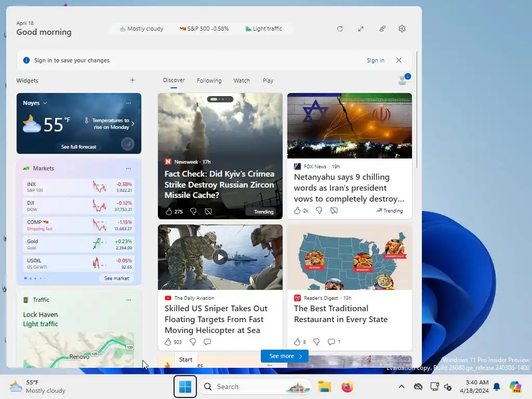The width and height of the screenshot is (532, 399).
Task: Hide the Netanyahu story icon
Action: tap(334, 210)
